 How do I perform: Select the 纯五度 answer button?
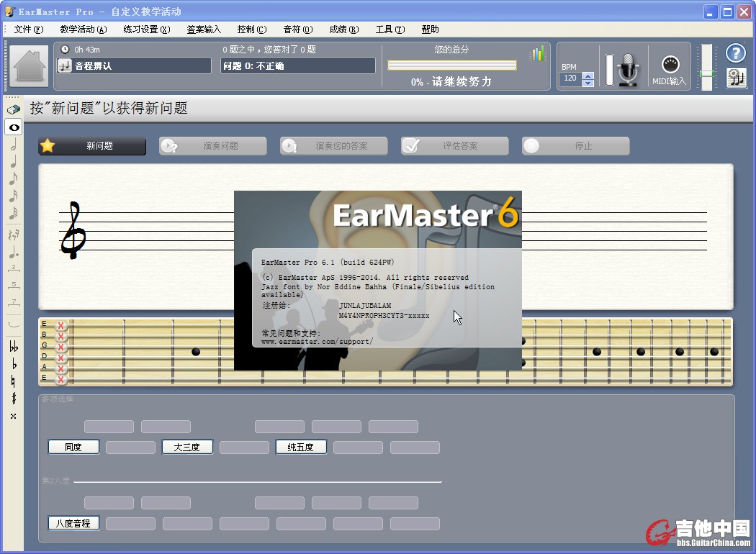[x=301, y=447]
